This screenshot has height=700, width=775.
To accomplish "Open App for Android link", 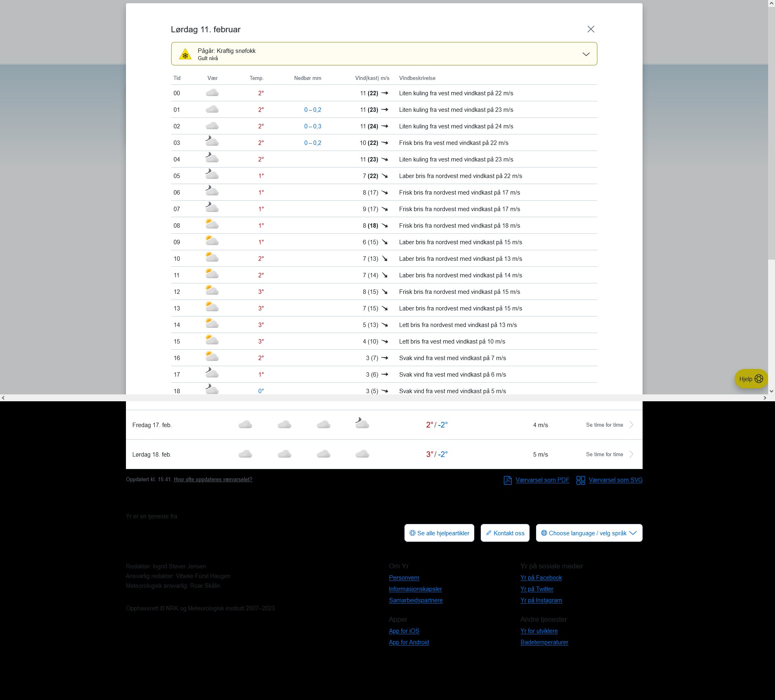I will (x=408, y=642).
